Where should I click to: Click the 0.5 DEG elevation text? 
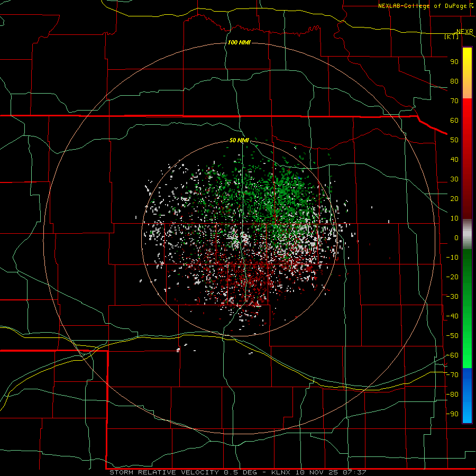click(x=241, y=472)
